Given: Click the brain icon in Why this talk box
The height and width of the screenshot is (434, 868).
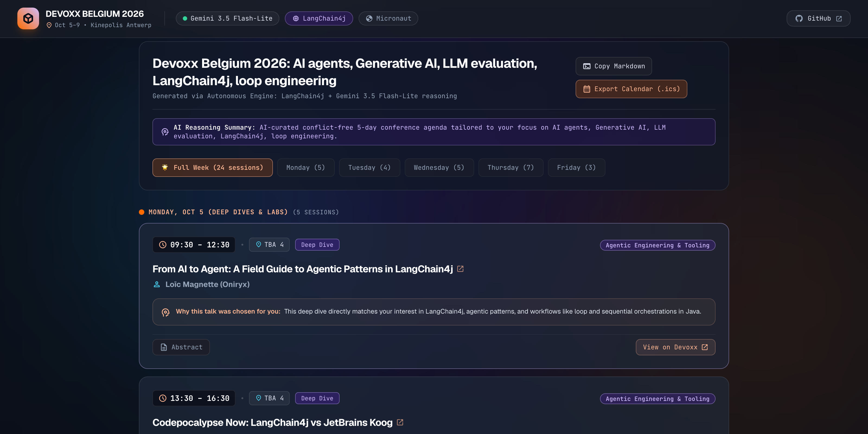Looking at the screenshot, I should pyautogui.click(x=165, y=312).
